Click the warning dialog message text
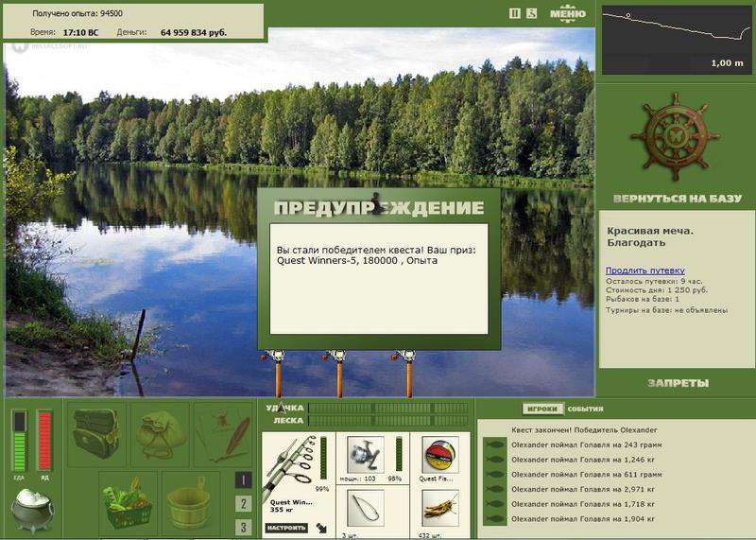Viewport: 756px width, 540px height. pos(376,255)
